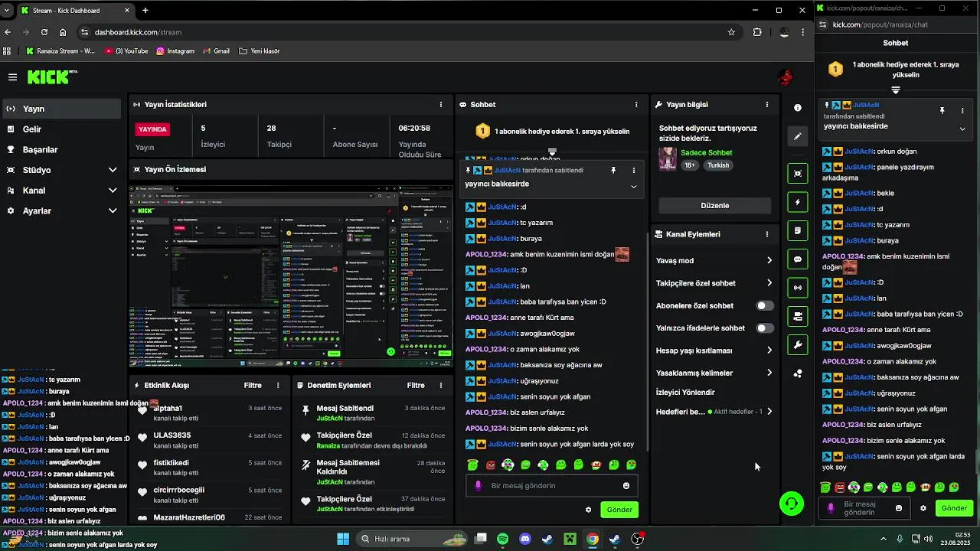This screenshot has height=551, width=980.
Task: Open emoji picker in dashboard chat input
Action: click(626, 485)
